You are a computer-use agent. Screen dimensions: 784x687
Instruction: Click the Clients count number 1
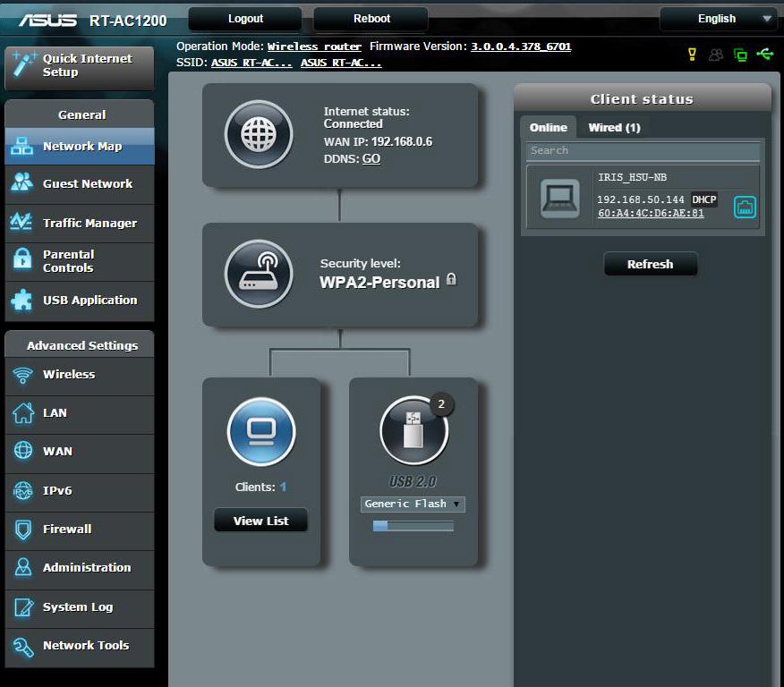click(283, 487)
